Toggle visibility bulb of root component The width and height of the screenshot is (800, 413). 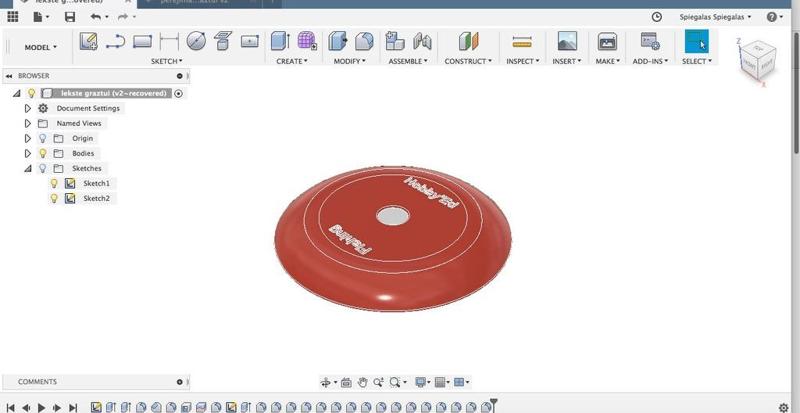click(32, 93)
